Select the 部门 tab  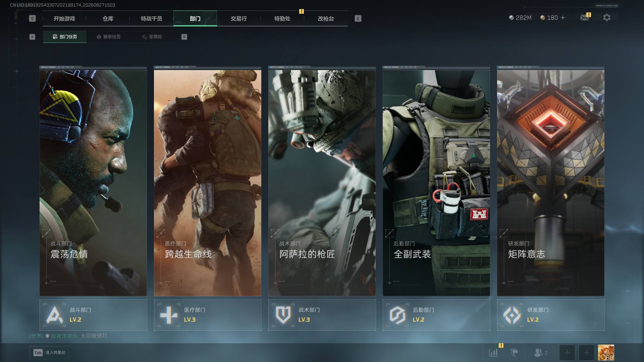195,18
